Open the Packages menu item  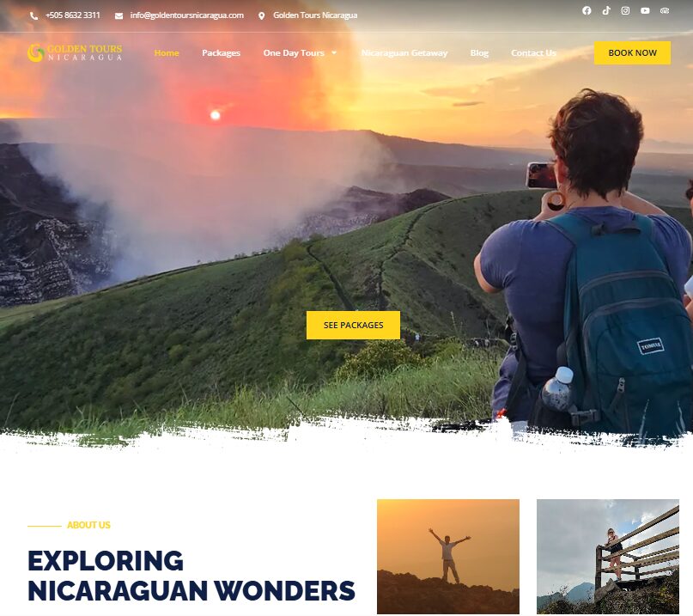pyautogui.click(x=221, y=52)
